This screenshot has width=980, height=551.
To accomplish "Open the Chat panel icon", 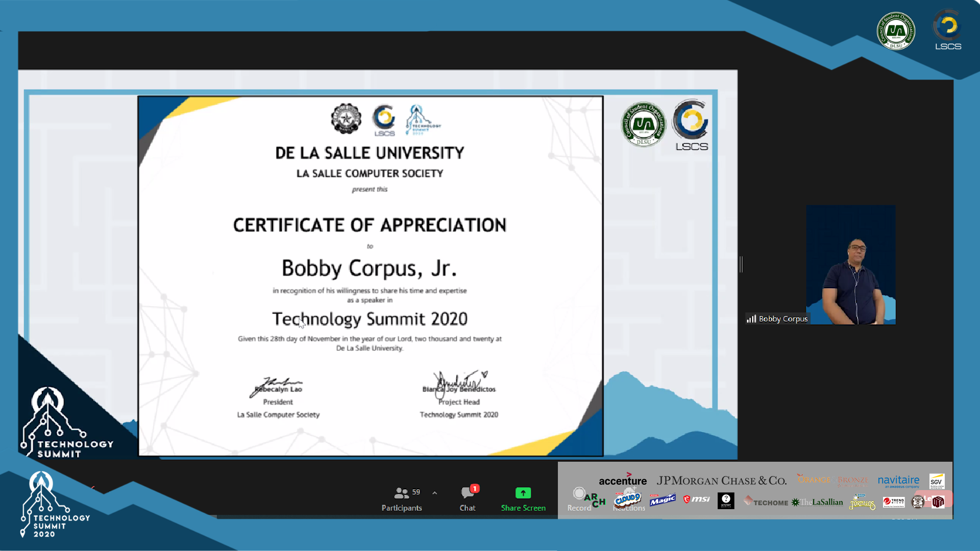I will [467, 493].
